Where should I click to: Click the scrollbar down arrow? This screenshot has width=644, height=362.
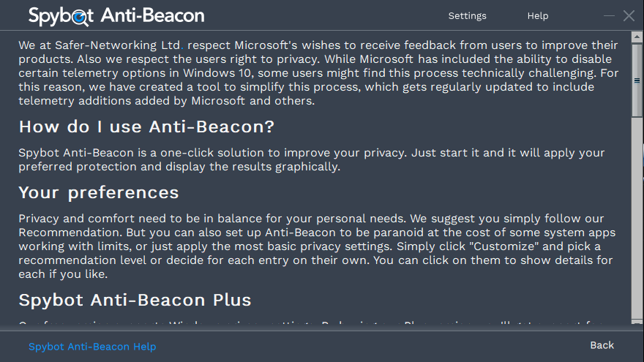637,321
